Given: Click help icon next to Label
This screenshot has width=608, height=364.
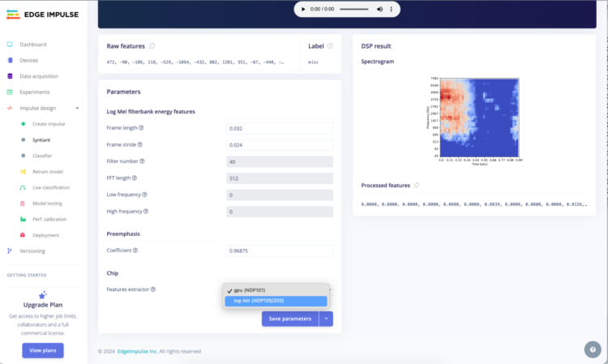Looking at the screenshot, I should point(330,46).
